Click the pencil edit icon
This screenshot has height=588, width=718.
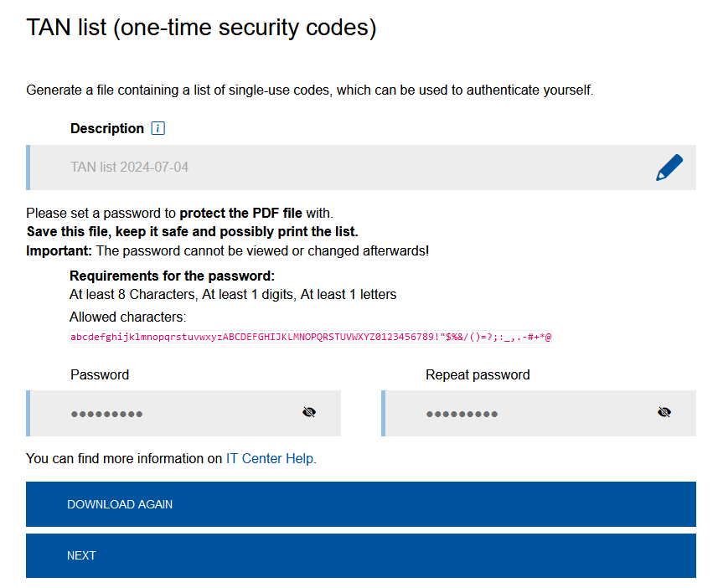point(669,168)
